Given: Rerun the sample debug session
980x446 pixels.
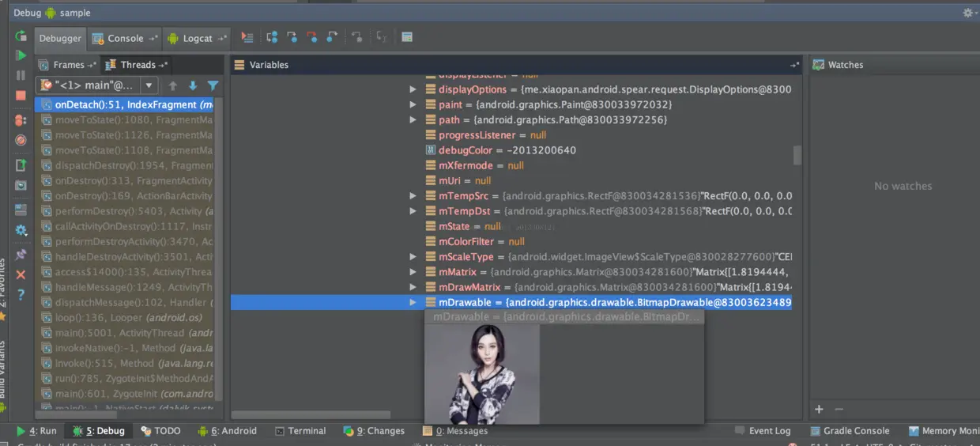Looking at the screenshot, I should click(x=21, y=36).
